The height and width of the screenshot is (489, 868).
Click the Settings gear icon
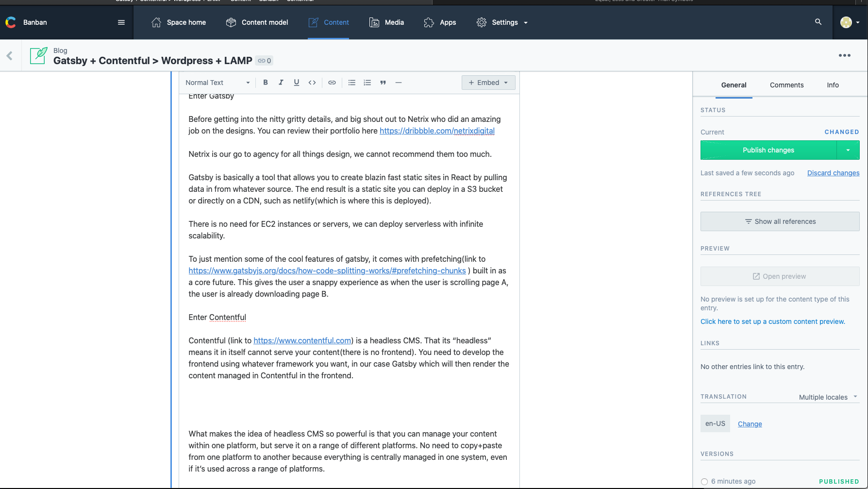(482, 22)
